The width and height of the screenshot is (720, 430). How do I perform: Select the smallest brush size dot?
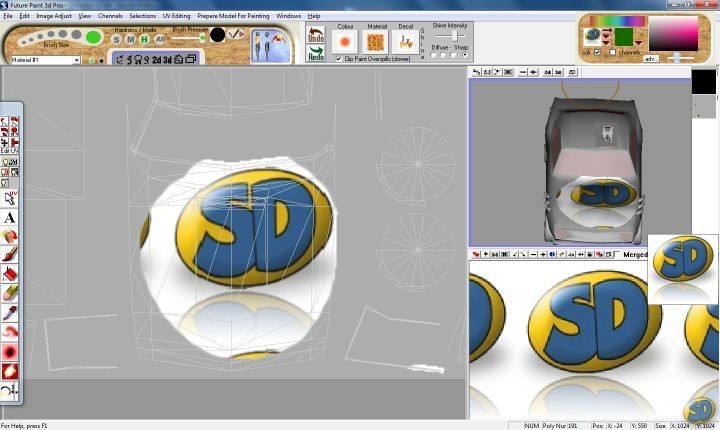[x=23, y=41]
